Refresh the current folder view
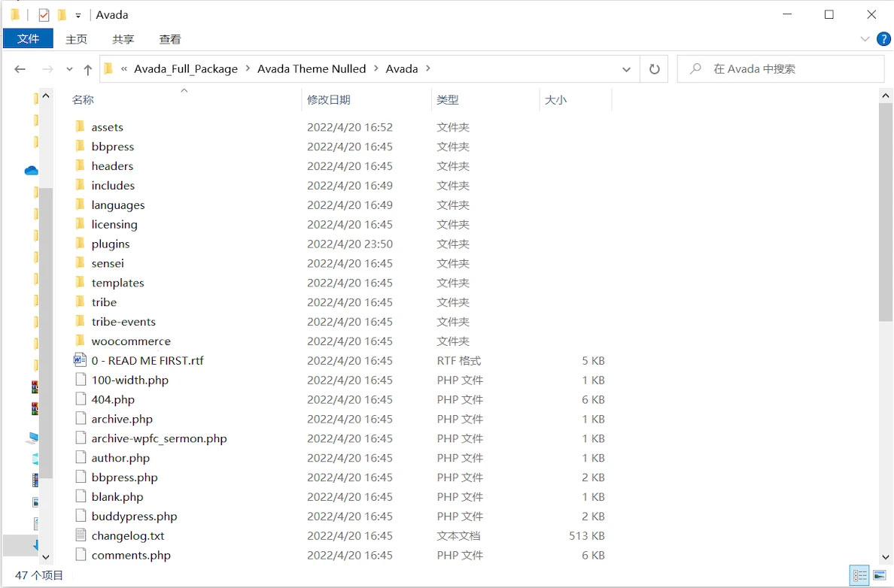This screenshot has height=588, width=894. (655, 69)
